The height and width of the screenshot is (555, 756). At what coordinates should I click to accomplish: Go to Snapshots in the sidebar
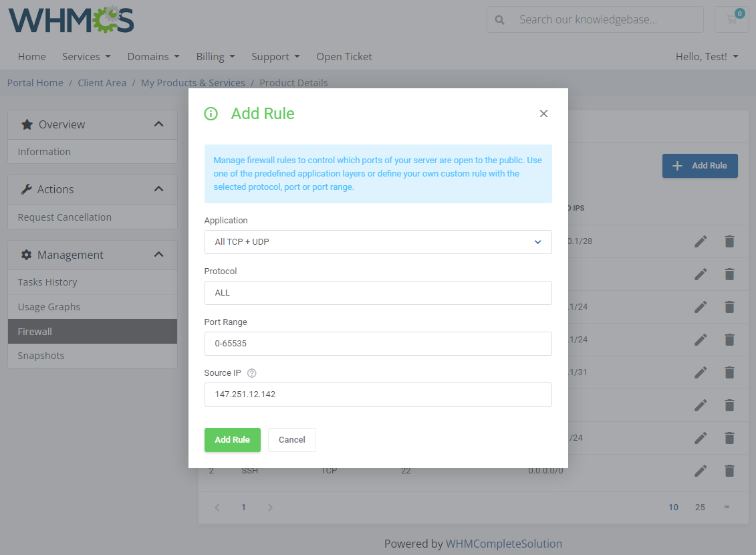[41, 356]
